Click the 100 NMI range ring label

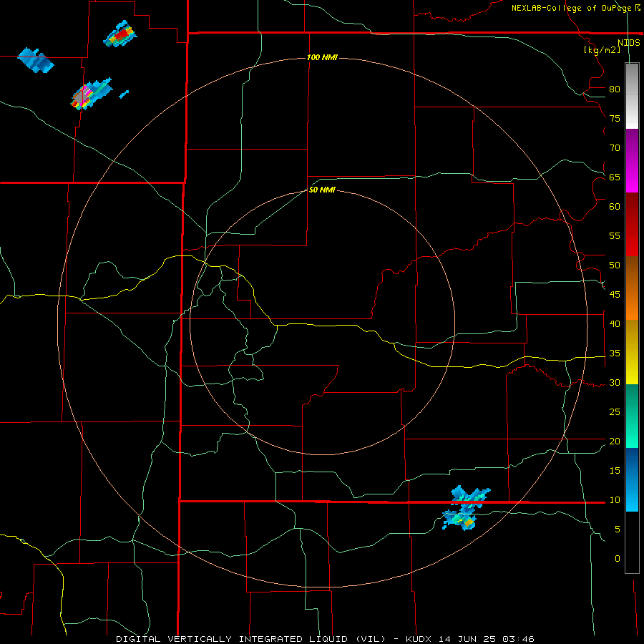tap(322, 57)
